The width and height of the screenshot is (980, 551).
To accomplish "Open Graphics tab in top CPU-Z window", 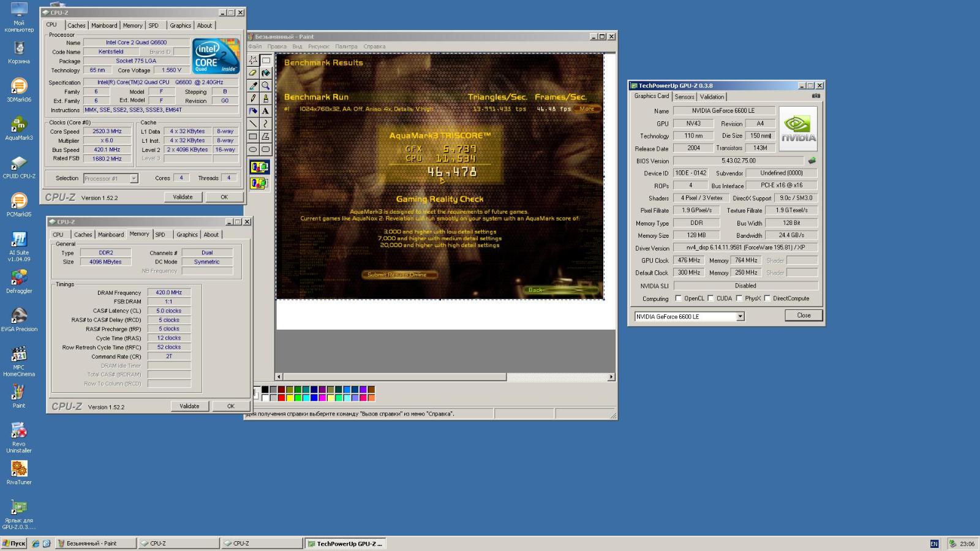I will (x=180, y=25).
